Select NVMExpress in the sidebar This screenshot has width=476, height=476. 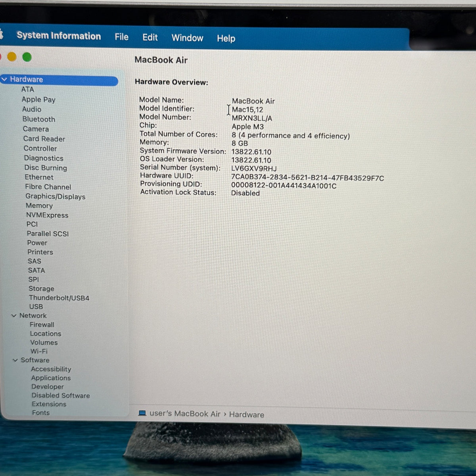point(47,215)
